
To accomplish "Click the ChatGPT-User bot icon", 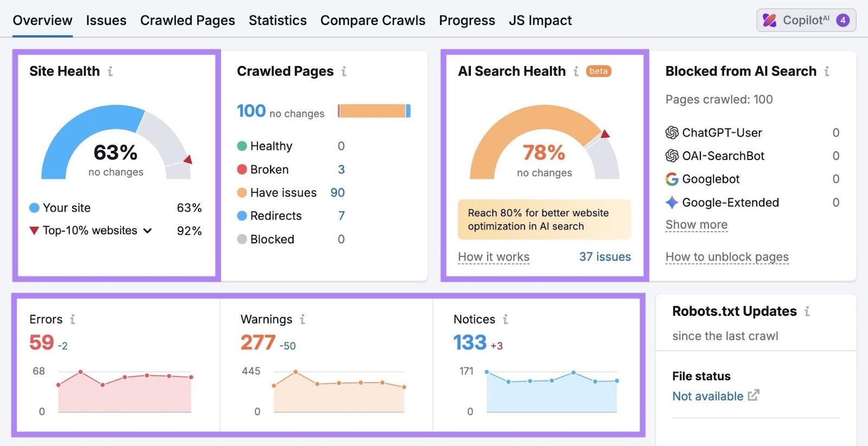I will [x=673, y=132].
